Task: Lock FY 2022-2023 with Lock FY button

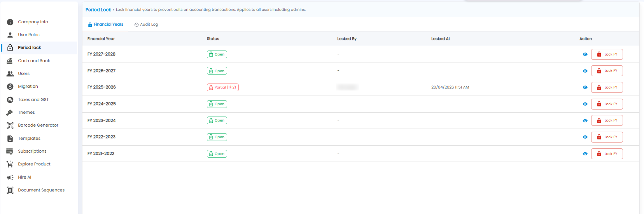Action: (607, 137)
